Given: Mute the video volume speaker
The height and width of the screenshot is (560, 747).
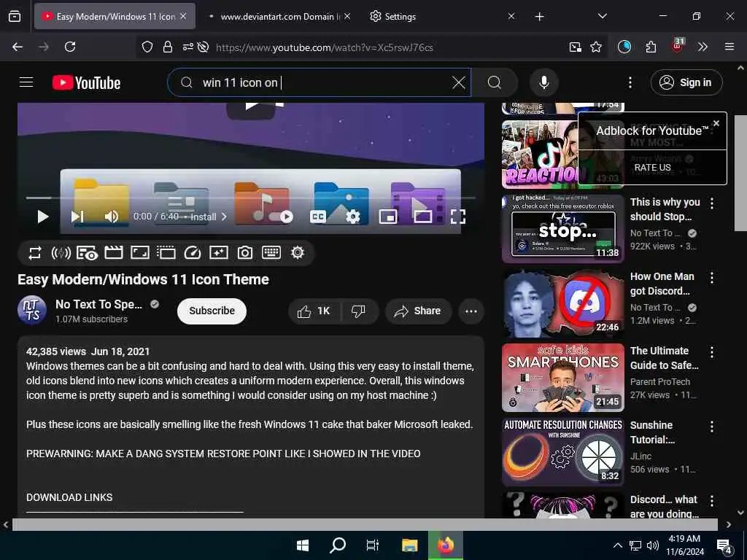Looking at the screenshot, I should coord(111,217).
